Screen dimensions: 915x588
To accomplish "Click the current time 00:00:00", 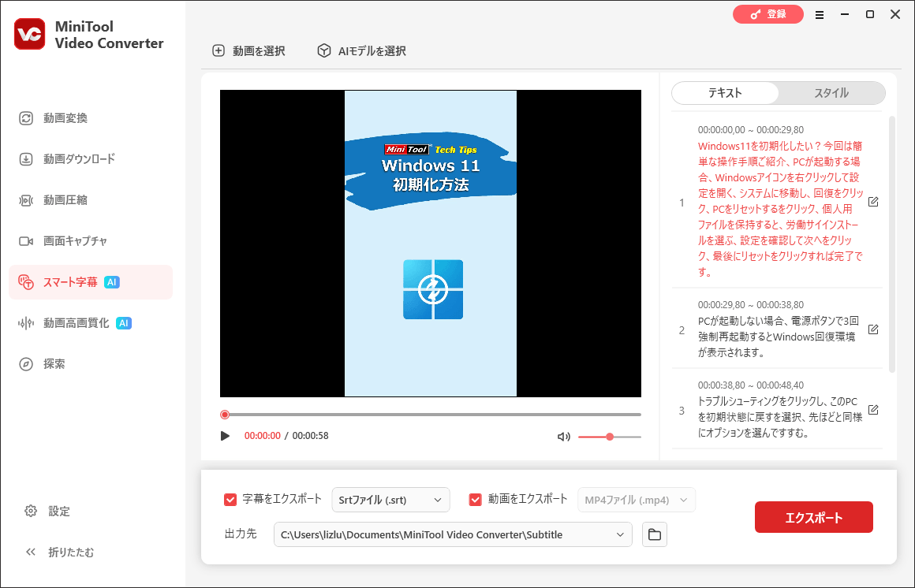I will pyautogui.click(x=262, y=436).
